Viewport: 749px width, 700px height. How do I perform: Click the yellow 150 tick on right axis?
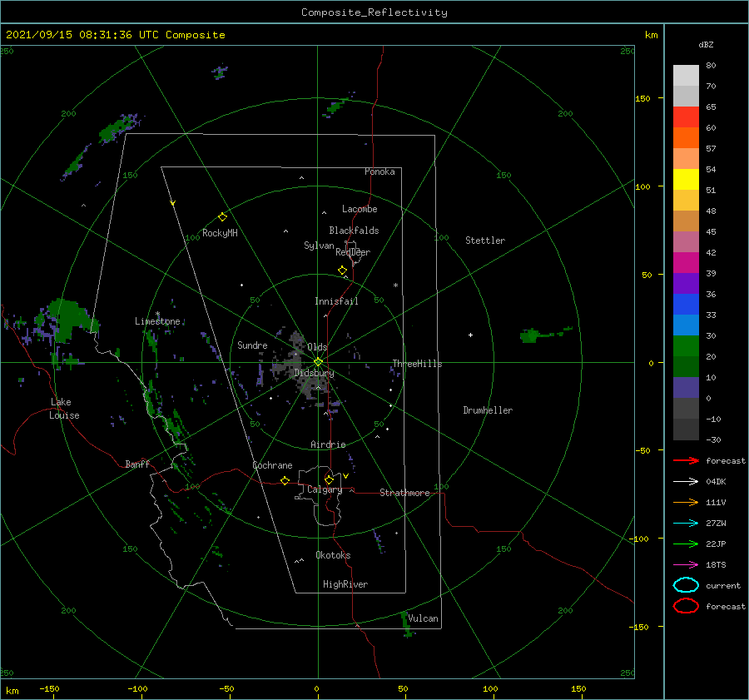pos(642,98)
